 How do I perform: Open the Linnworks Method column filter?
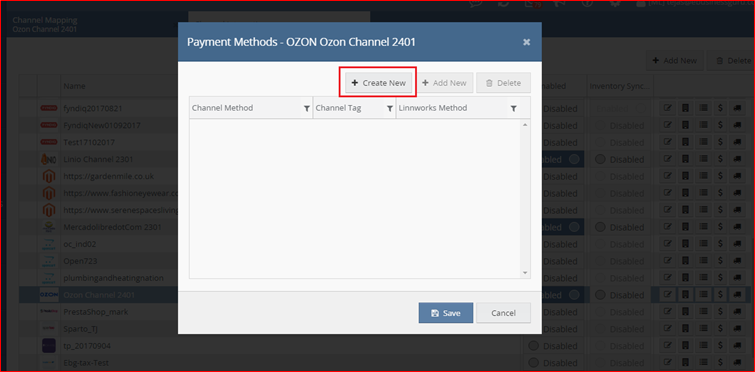tap(513, 109)
